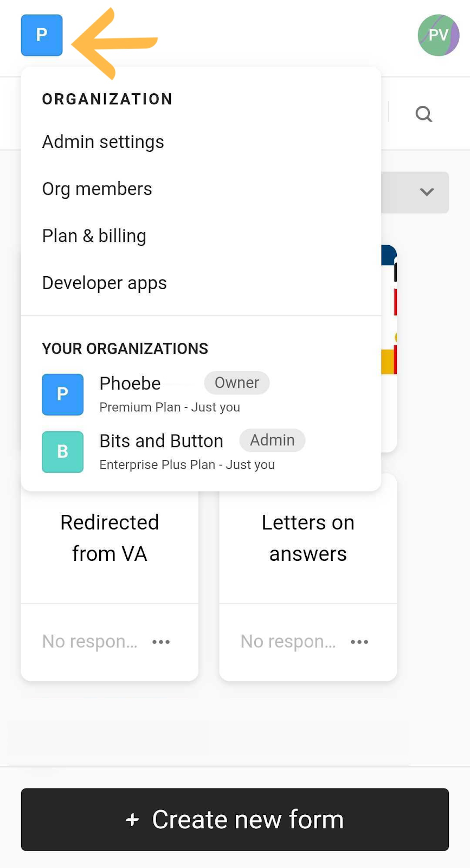Open three-dots menu on Redirected from VA card
The width and height of the screenshot is (470, 868).
(161, 642)
